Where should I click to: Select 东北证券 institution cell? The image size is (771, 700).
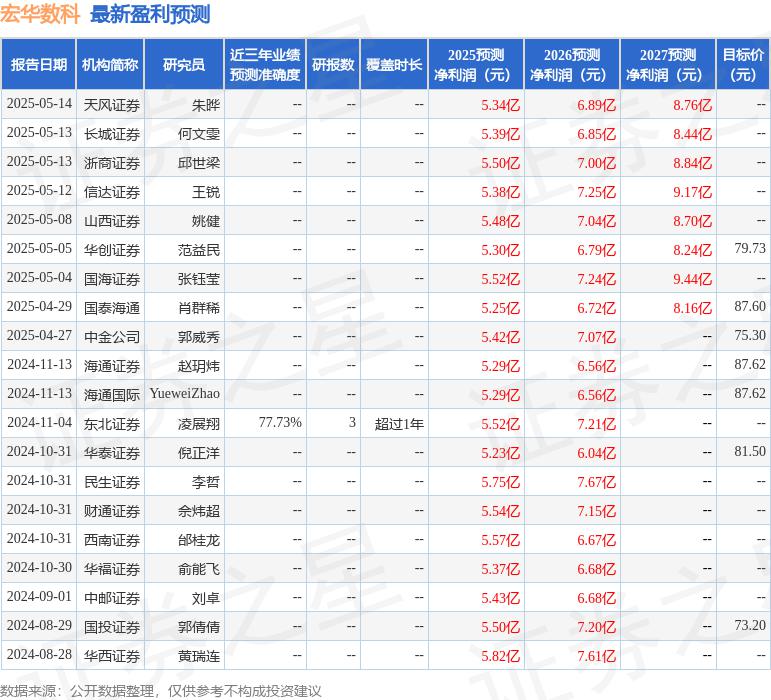(x=112, y=424)
